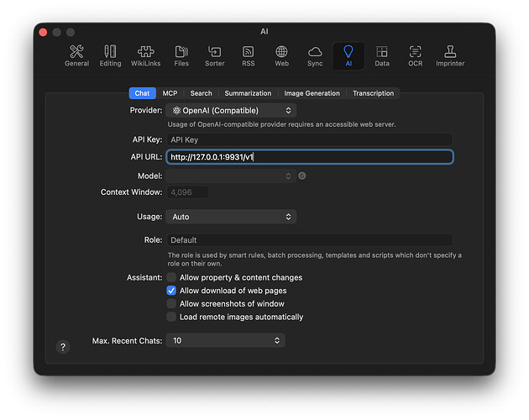
Task: Open the Files settings pane
Action: [181, 56]
